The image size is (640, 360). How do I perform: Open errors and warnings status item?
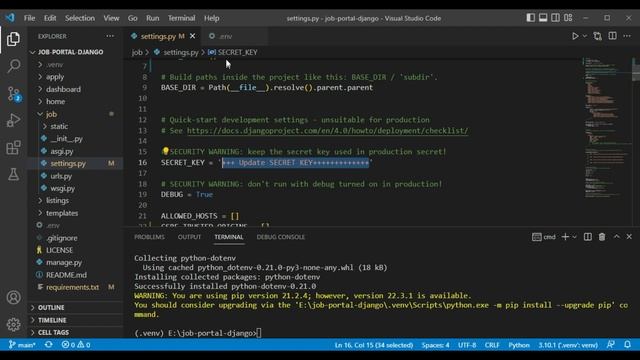pos(76,345)
